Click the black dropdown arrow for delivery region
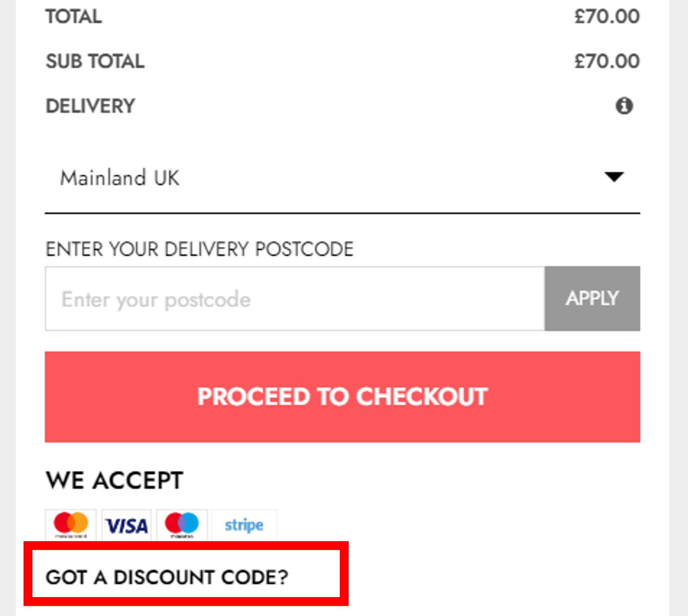 pyautogui.click(x=614, y=177)
